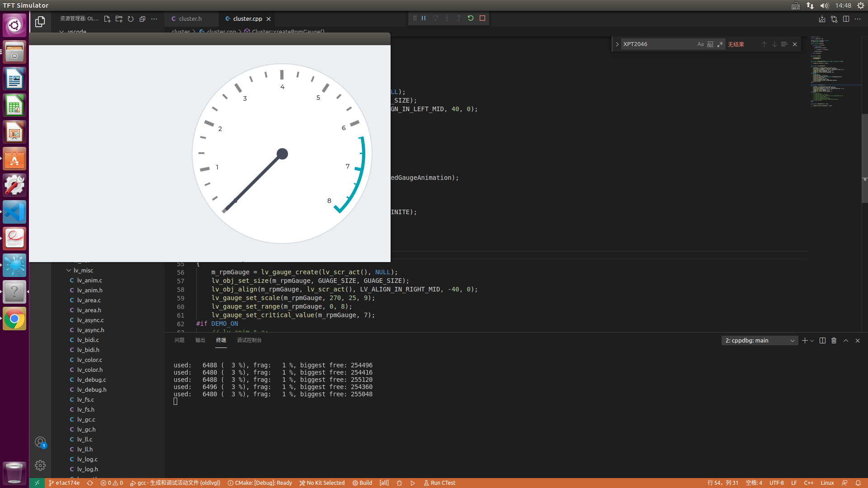Click the Step Out debug icon
The height and width of the screenshot is (488, 868).
coord(459,18)
